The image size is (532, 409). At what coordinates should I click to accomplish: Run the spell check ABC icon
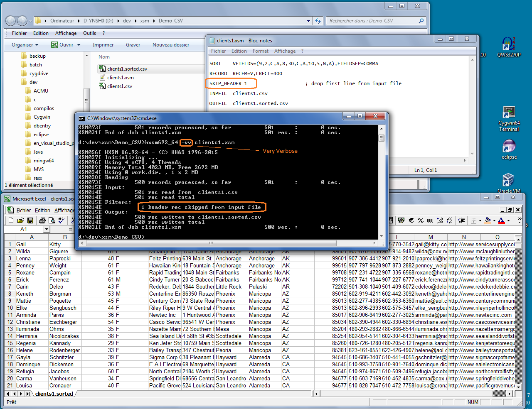62,220
